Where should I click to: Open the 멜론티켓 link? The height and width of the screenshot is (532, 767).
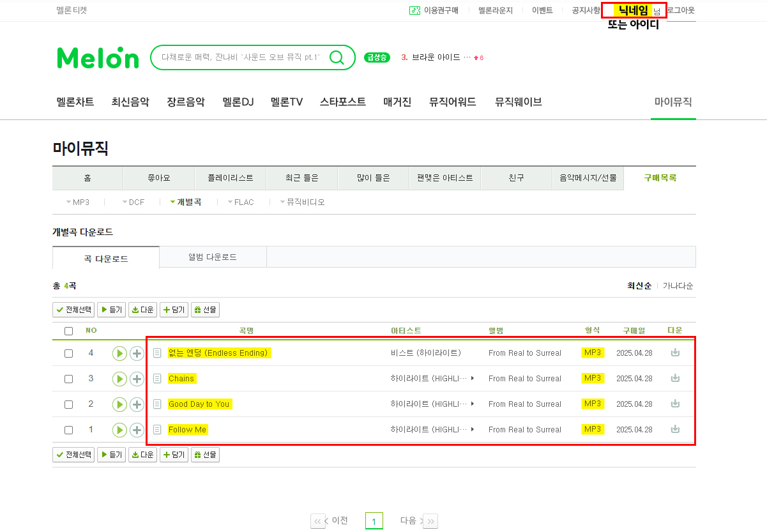tap(72, 10)
